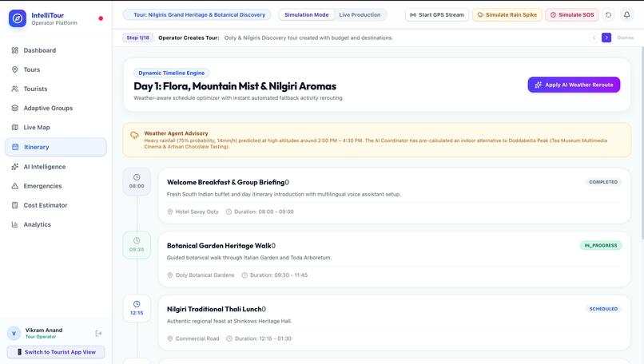Click the AI Intelligence sparkle icon
The image size is (644, 364).
point(15,167)
